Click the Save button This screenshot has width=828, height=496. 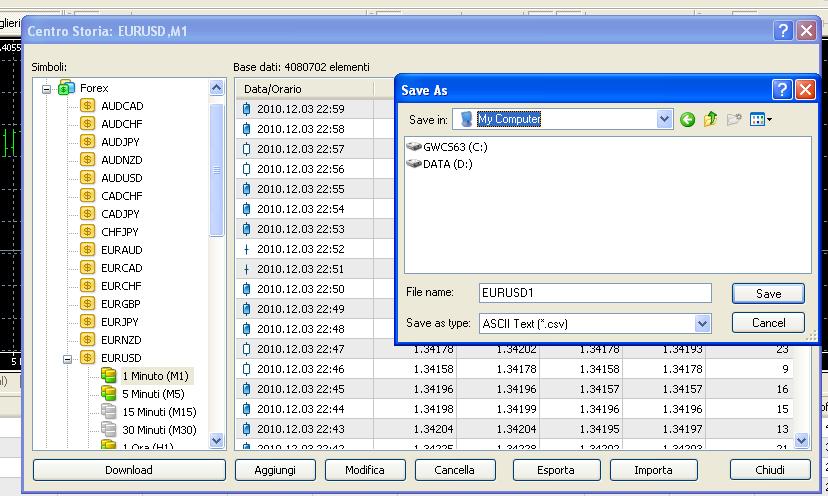pos(768,294)
